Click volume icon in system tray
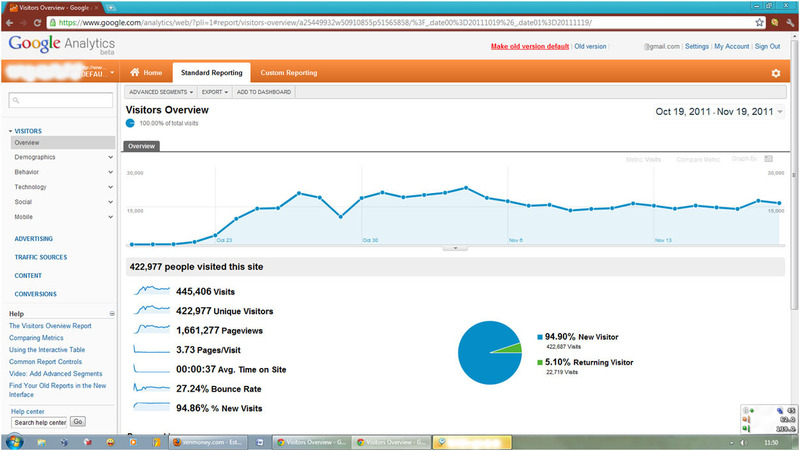800x451 pixels. [x=744, y=442]
